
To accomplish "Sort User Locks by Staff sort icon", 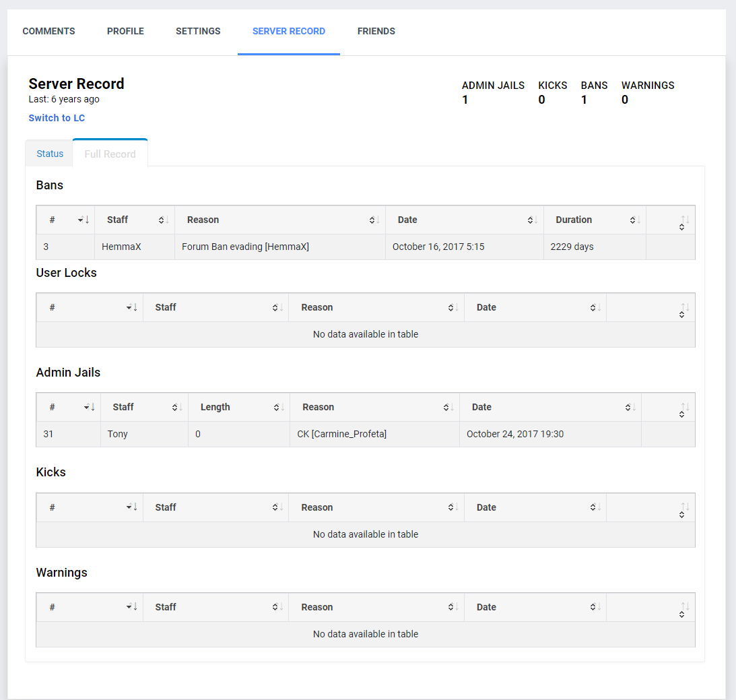I will [x=277, y=307].
